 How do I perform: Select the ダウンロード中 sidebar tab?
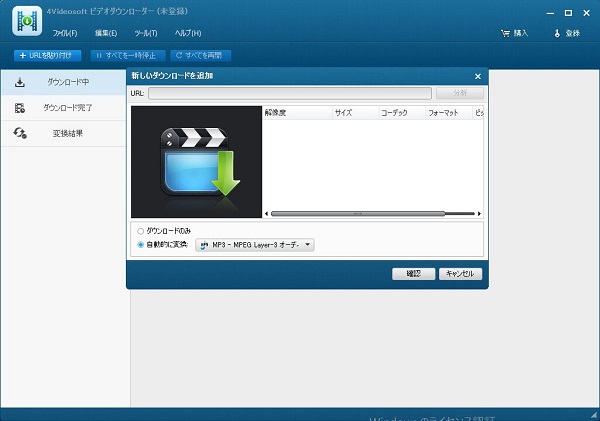tap(63, 82)
